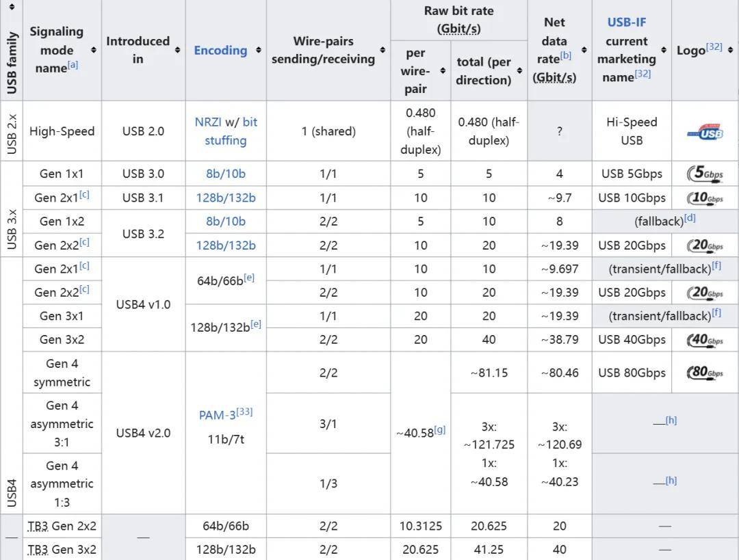The width and height of the screenshot is (739, 560).
Task: Follow footnote [g] next to ~40.58
Action: pos(440,429)
